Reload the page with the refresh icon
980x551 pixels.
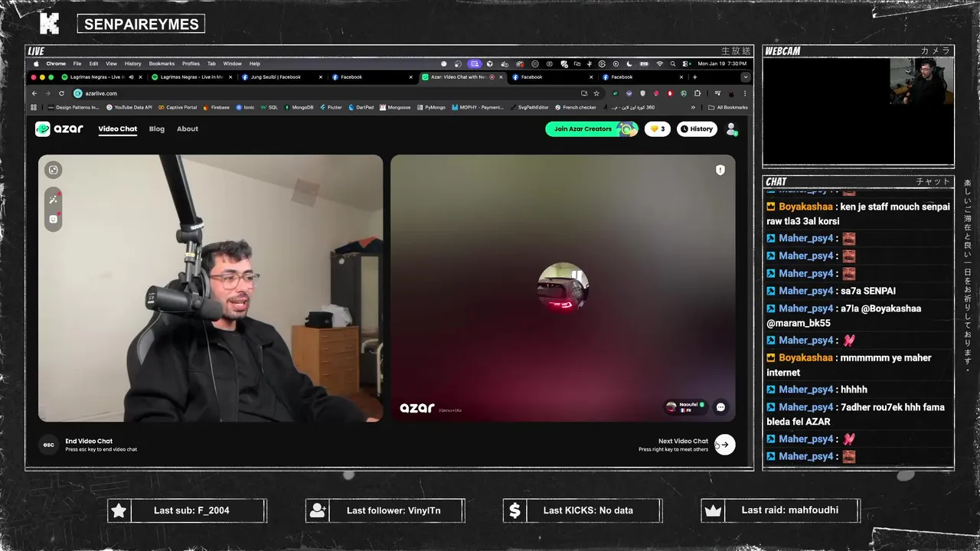click(x=60, y=93)
